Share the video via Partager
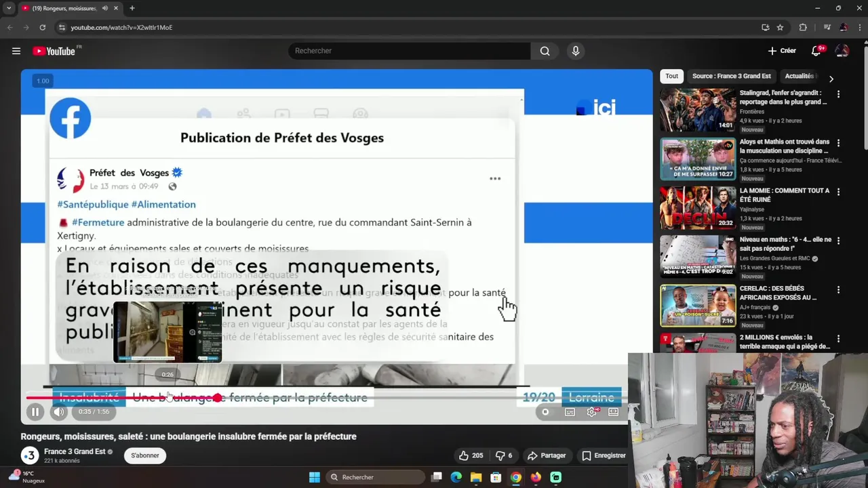The width and height of the screenshot is (868, 488). tap(547, 455)
